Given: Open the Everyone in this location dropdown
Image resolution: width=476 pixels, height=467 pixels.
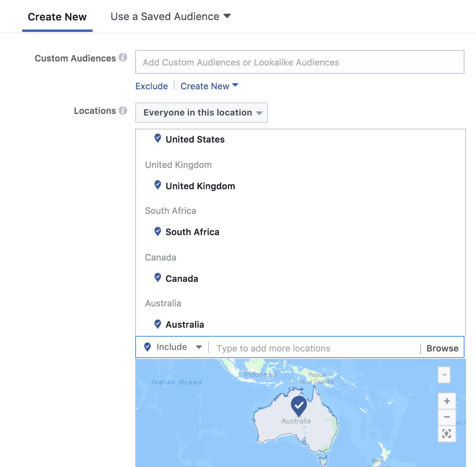Looking at the screenshot, I should [202, 113].
